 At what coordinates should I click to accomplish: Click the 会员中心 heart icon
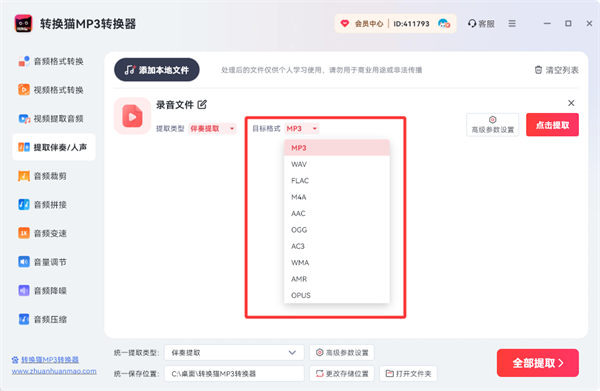[x=345, y=24]
